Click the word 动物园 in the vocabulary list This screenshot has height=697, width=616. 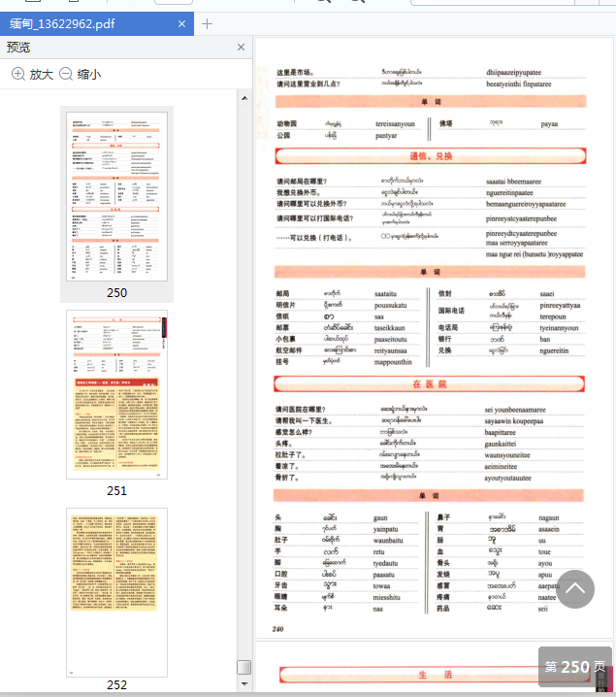coord(287,124)
